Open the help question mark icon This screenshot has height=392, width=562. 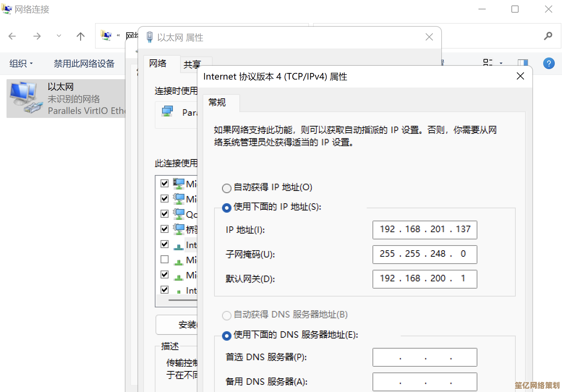point(549,64)
